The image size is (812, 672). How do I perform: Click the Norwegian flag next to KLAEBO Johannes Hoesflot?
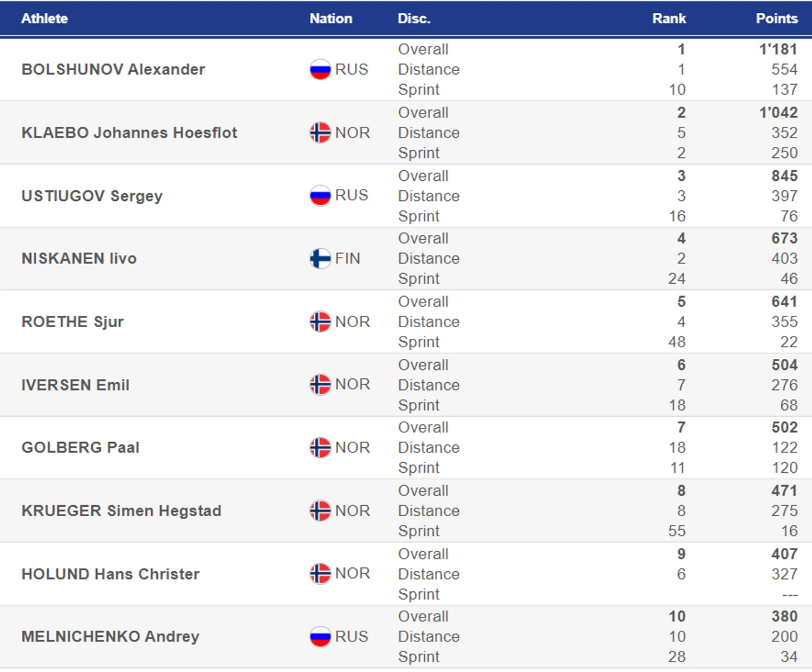click(320, 132)
